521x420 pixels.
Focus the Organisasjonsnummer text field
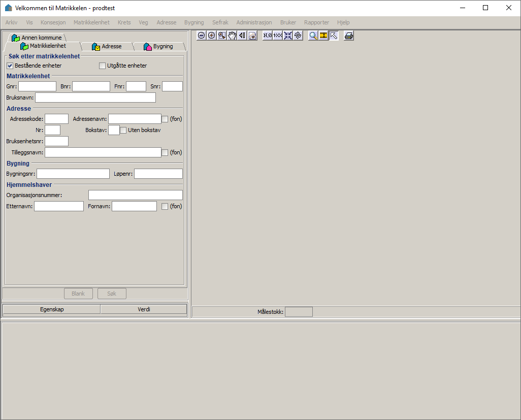pos(135,195)
